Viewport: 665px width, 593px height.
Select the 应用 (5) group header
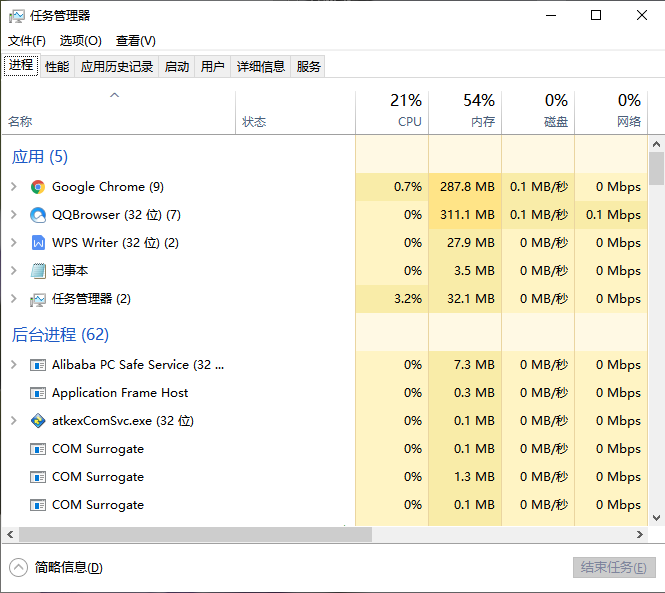pyautogui.click(x=39, y=157)
